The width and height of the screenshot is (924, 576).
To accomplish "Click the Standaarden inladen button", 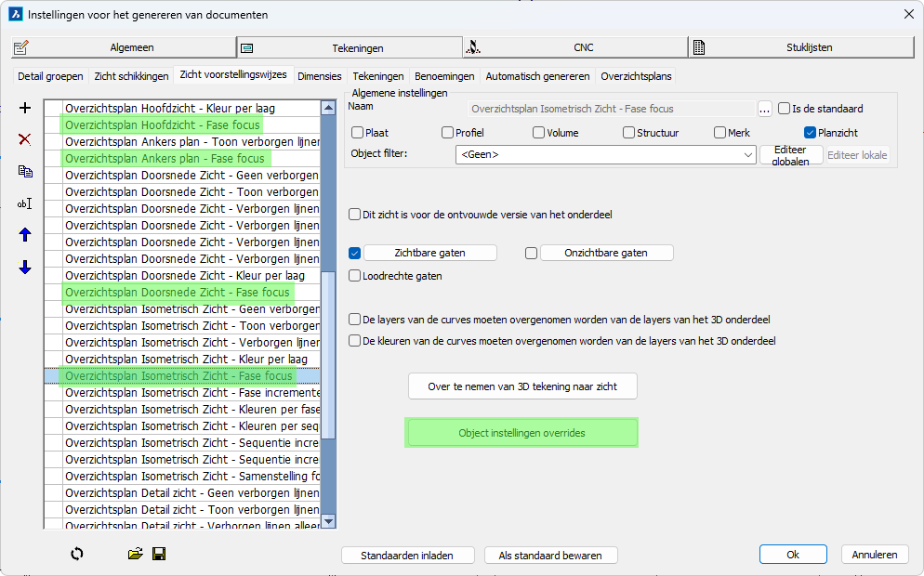I will [x=407, y=556].
